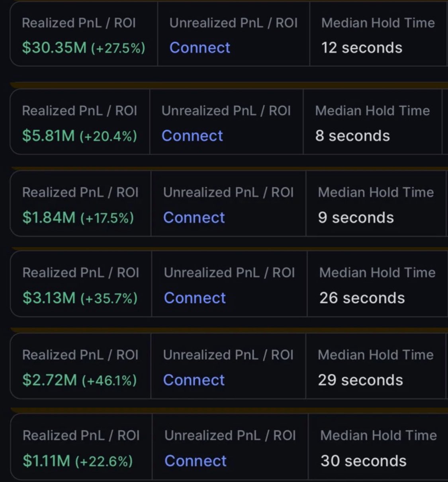Image resolution: width=448 pixels, height=482 pixels.
Task: Click Connect link beside $30.35M PnL
Action: (200, 48)
